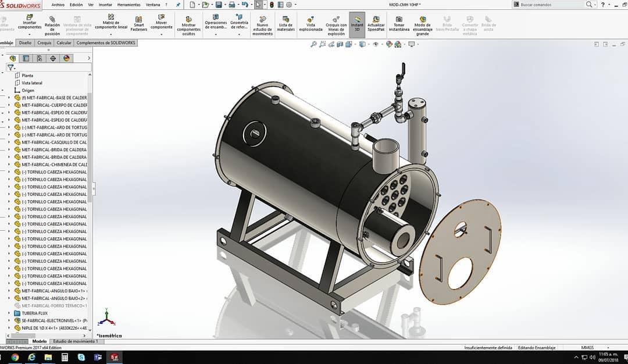This screenshot has height=364, width=628.
Task: Switch to the Complementos de SOLIDWORKS tab
Action: click(106, 43)
